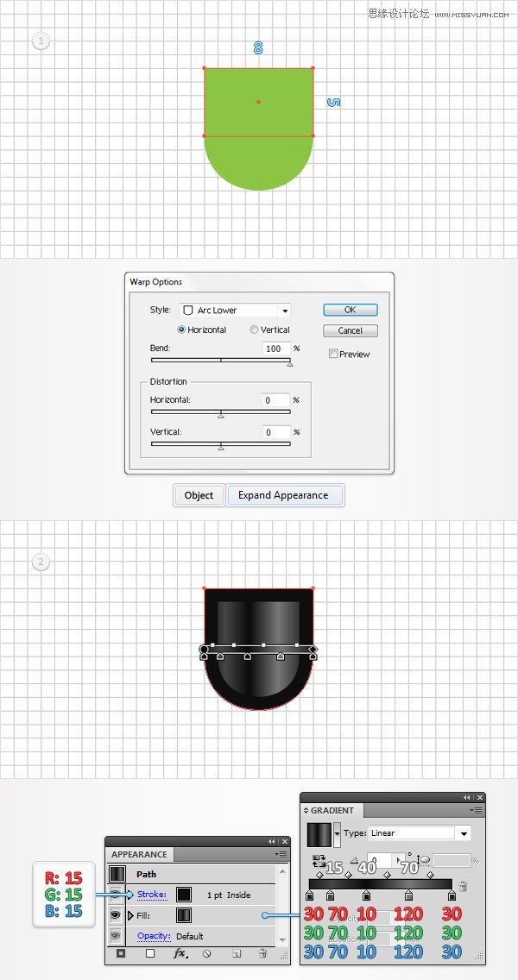Select the second gradient color stop

(330, 896)
